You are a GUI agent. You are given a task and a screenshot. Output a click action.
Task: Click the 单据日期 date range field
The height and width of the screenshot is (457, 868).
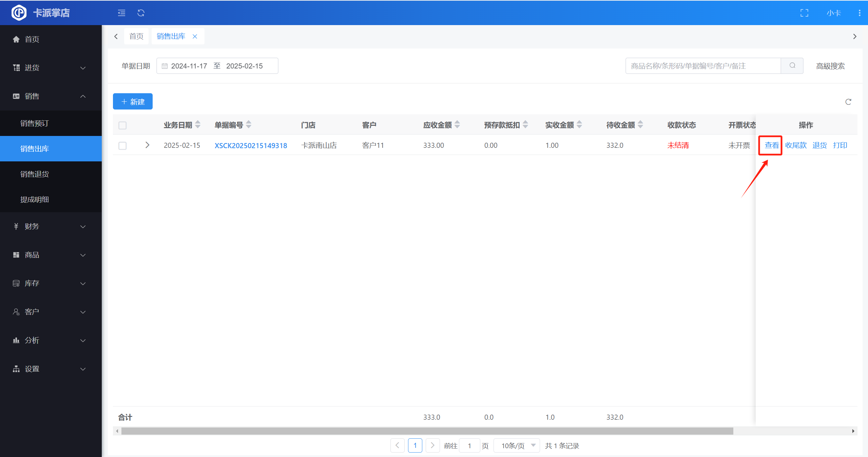[x=217, y=66]
